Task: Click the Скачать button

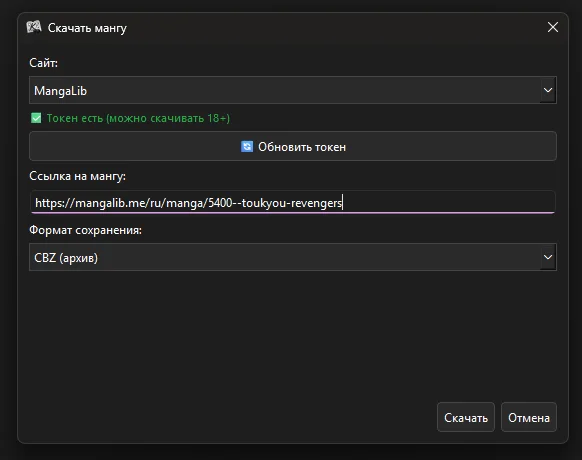Action: 466,417
